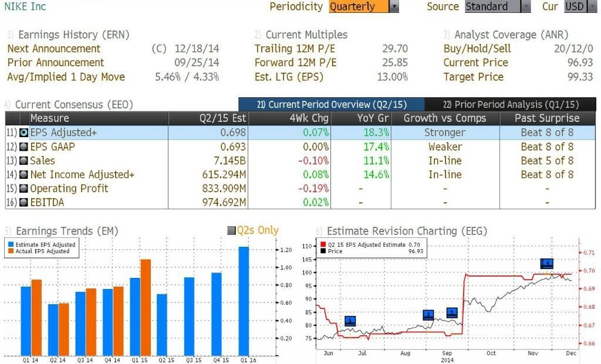Screen dimensions: 601x364
Task: Click the Est. LTG (EPS) 13.00% value
Action: (393, 77)
